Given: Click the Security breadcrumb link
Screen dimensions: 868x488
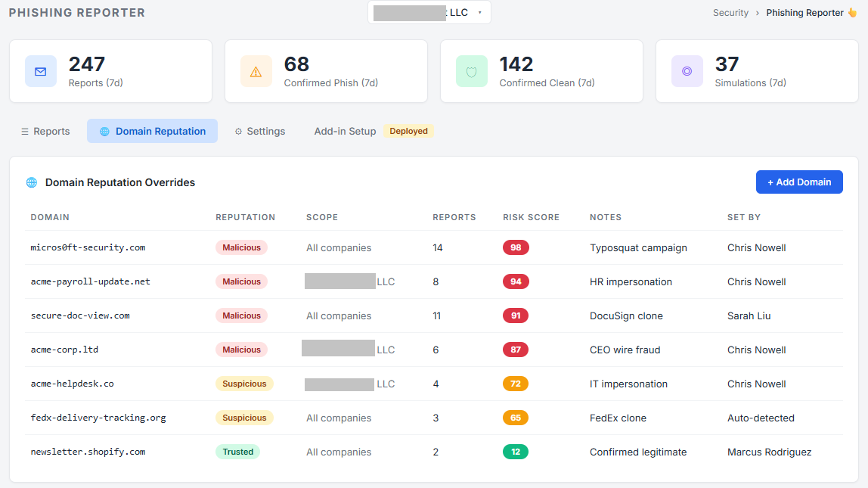Looking at the screenshot, I should 730,12.
